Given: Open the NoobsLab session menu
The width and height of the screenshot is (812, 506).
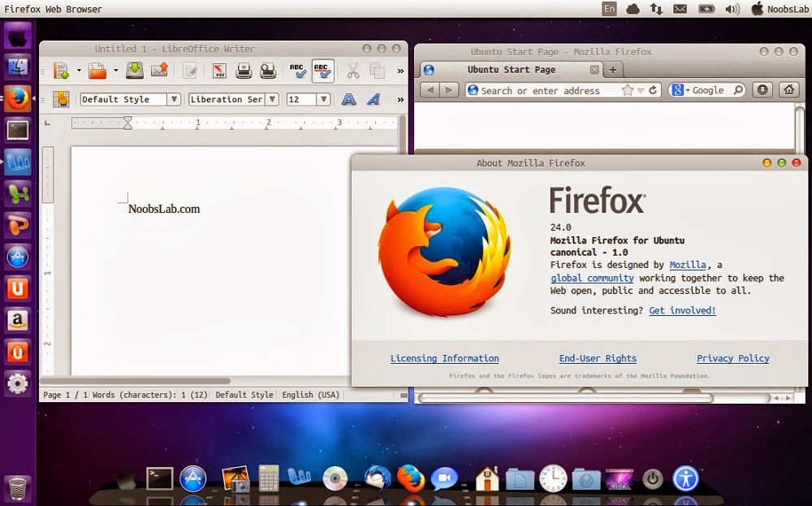Looking at the screenshot, I should (780, 9).
